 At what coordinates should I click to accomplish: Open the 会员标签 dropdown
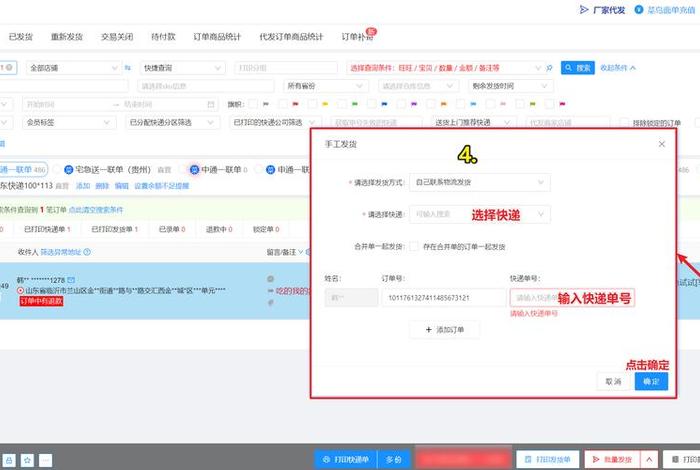69,122
